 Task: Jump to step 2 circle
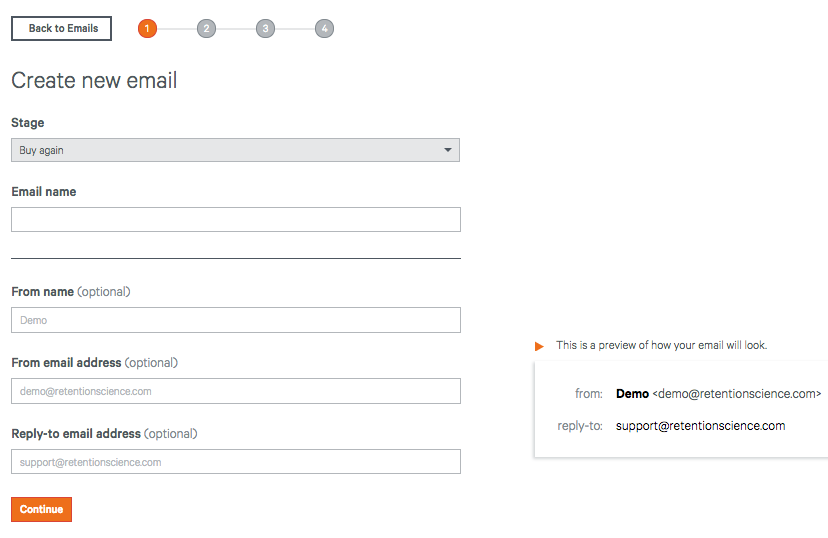[206, 29]
